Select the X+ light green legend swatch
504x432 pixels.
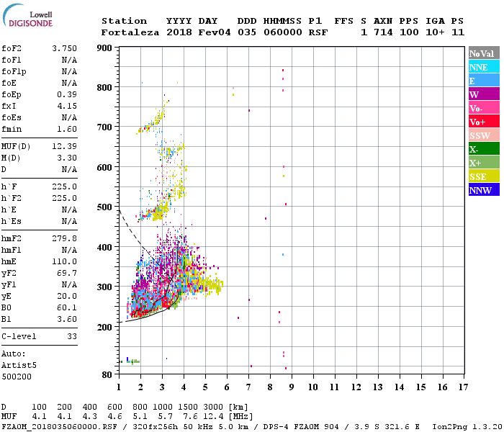(484, 163)
